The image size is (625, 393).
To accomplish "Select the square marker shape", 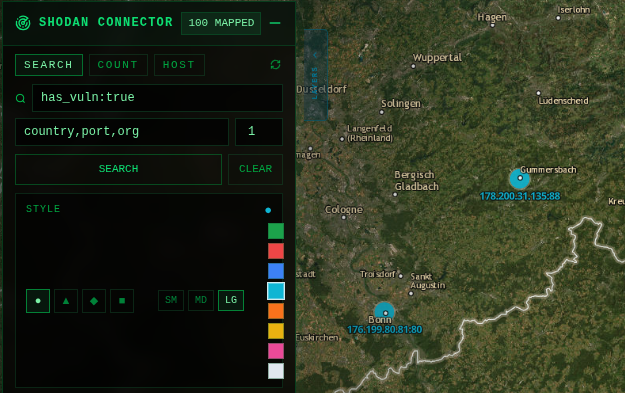I will click(122, 301).
